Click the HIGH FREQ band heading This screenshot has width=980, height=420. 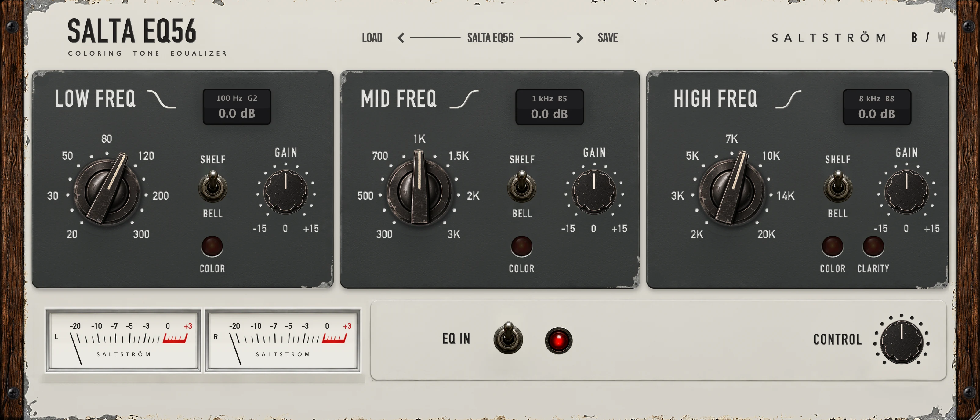click(x=716, y=99)
